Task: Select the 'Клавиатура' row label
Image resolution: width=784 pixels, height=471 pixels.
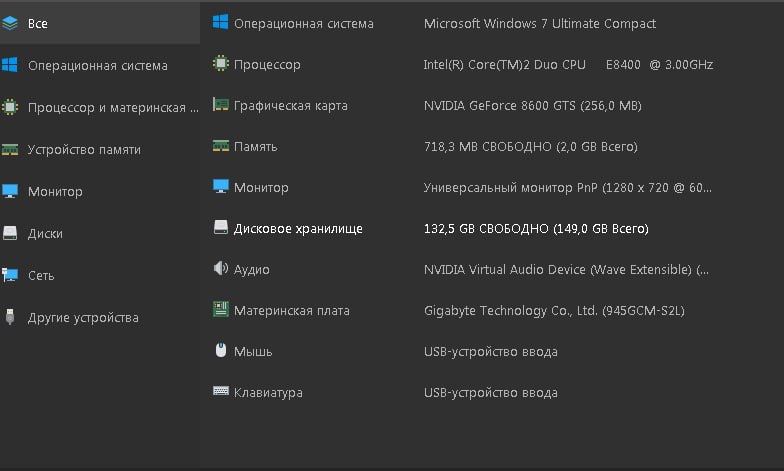Action: (x=268, y=393)
